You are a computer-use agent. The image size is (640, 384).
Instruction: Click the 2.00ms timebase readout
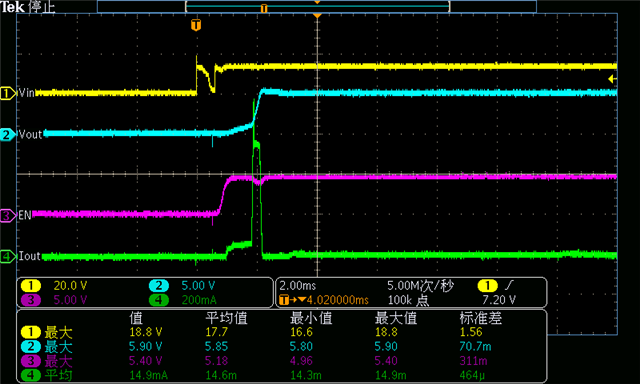click(x=298, y=286)
